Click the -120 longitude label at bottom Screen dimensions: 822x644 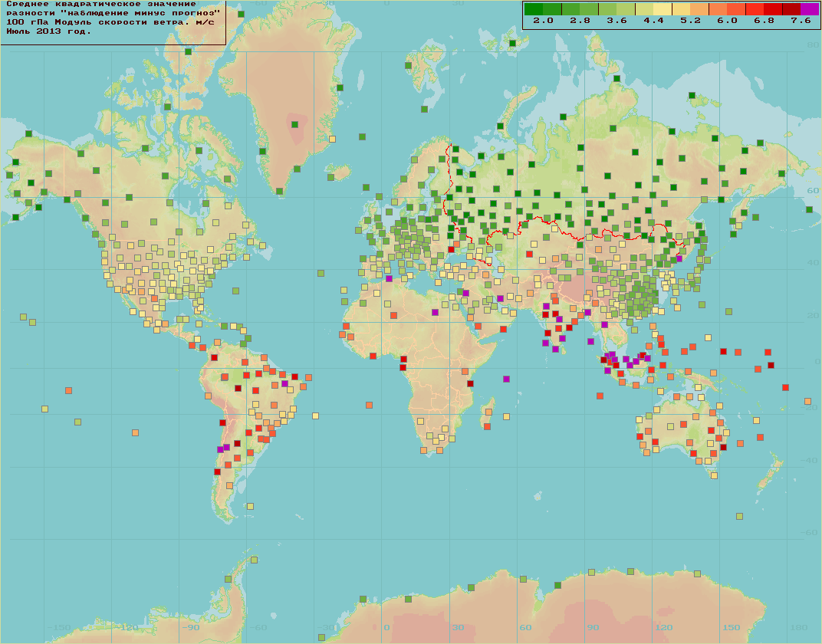coord(127,627)
